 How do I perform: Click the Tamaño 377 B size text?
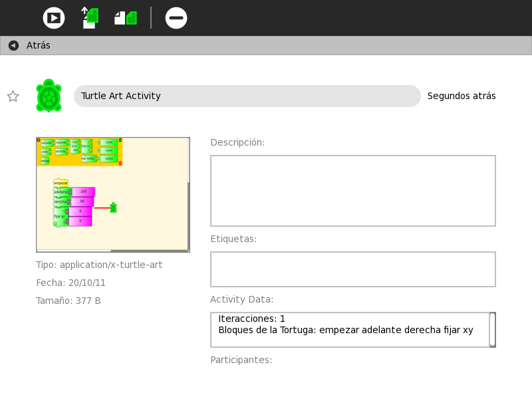click(x=68, y=301)
